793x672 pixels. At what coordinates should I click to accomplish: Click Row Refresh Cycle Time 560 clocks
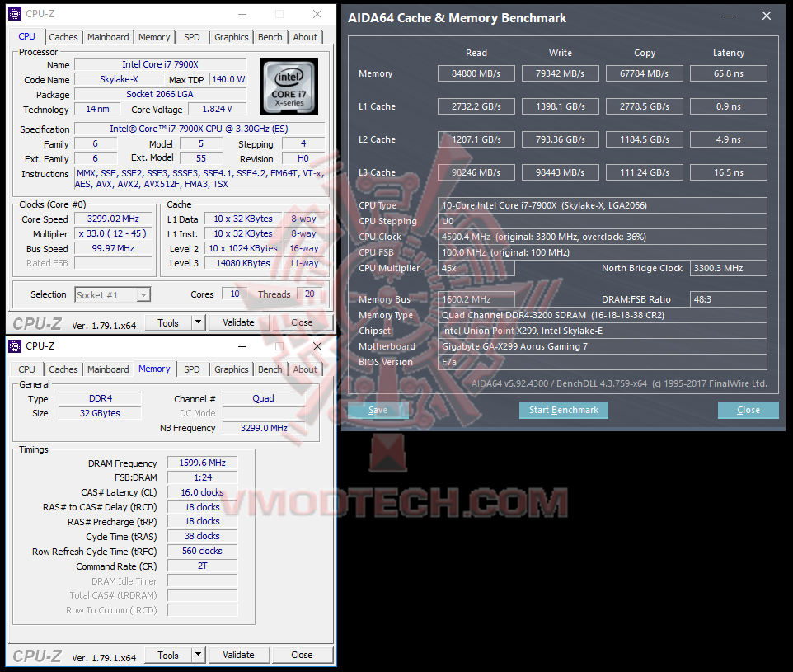pyautogui.click(x=202, y=551)
